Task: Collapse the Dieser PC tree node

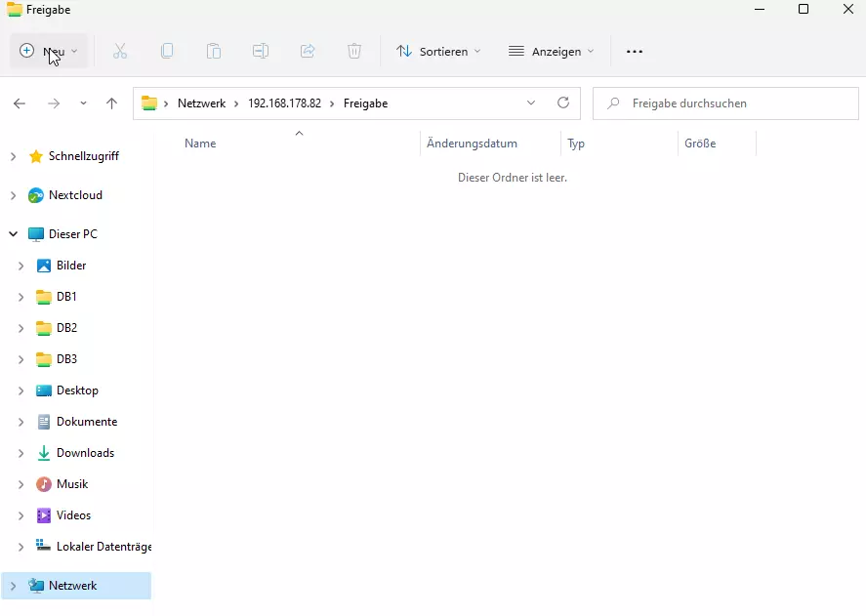Action: (x=13, y=234)
